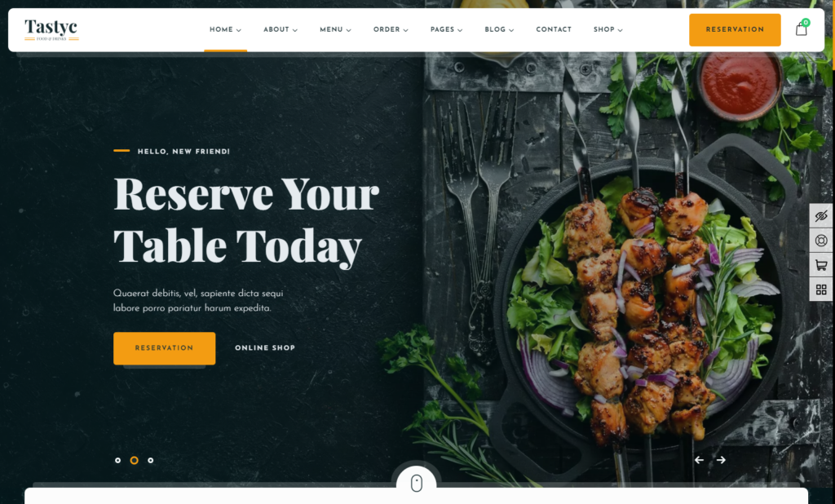The height and width of the screenshot is (504, 835).
Task: Go to previous slide with left arrow
Action: (699, 460)
